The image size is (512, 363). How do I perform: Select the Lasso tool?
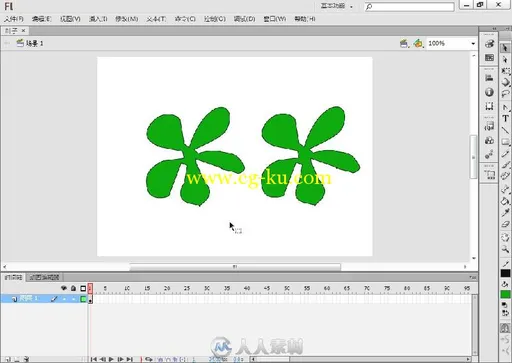[x=505, y=94]
